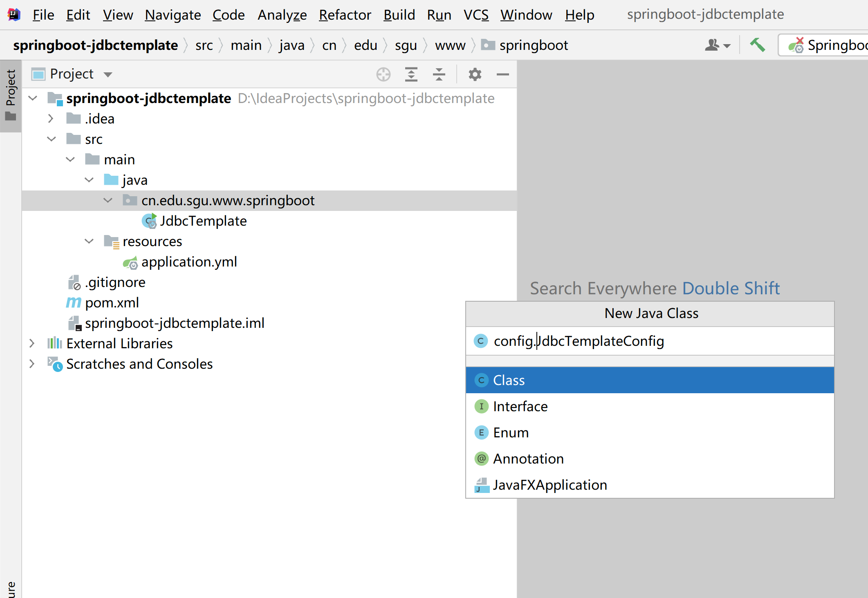Open the Refactor menu

(345, 15)
